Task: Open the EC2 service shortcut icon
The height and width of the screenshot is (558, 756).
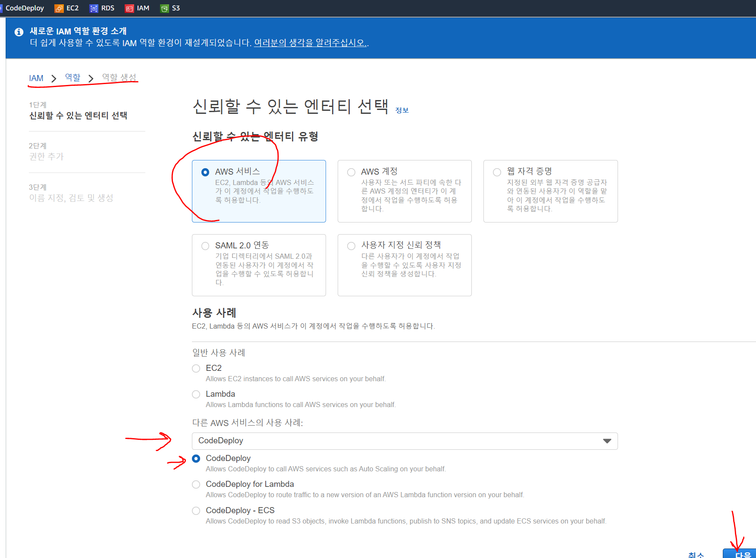Action: click(x=59, y=8)
